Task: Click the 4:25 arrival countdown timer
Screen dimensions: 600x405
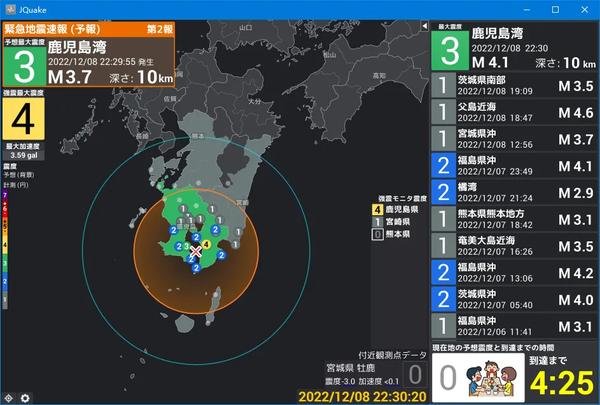Action: point(562,383)
